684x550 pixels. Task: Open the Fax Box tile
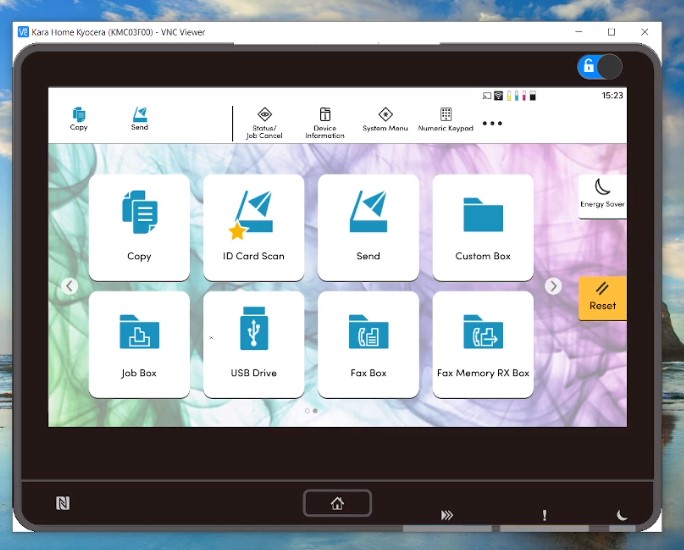pyautogui.click(x=368, y=345)
